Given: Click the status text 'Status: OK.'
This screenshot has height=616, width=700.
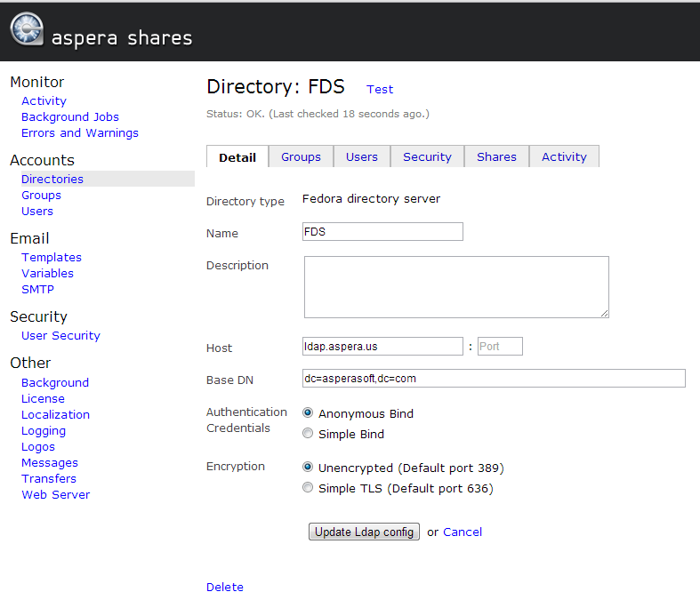Looking at the screenshot, I should (x=236, y=114).
